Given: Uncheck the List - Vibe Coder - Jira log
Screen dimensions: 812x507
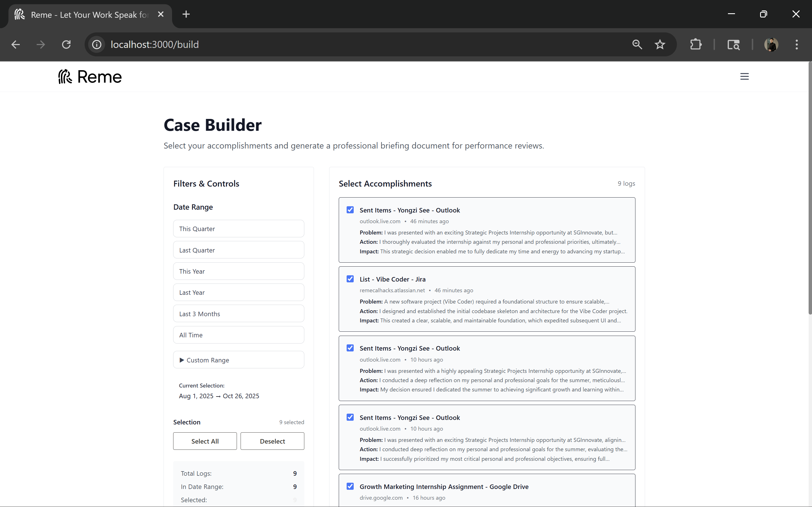Looking at the screenshot, I should 350,279.
